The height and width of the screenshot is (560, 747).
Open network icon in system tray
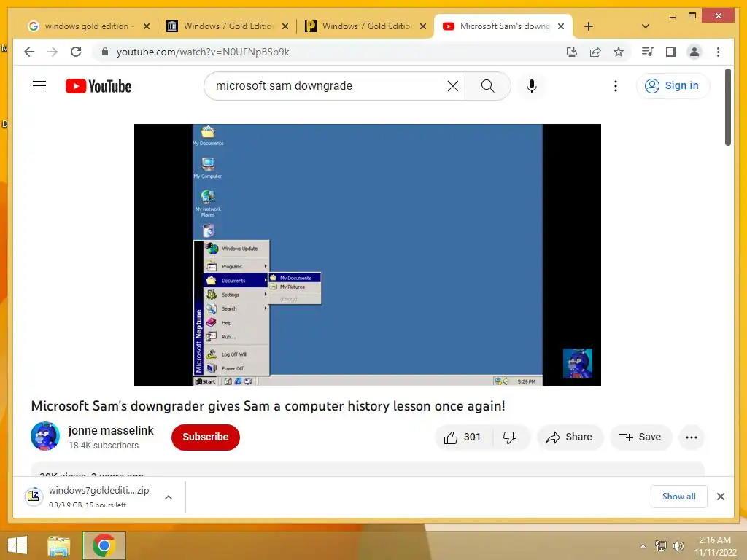[x=660, y=545]
